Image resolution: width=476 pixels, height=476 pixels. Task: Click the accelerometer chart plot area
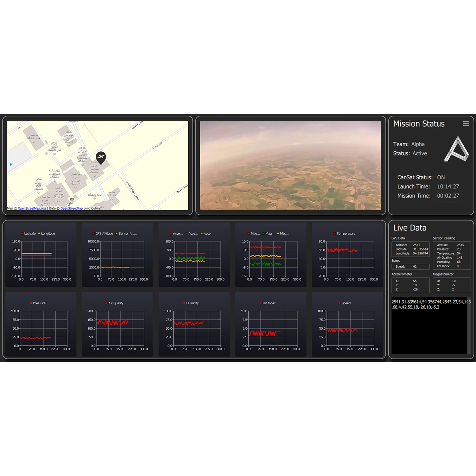click(197, 259)
